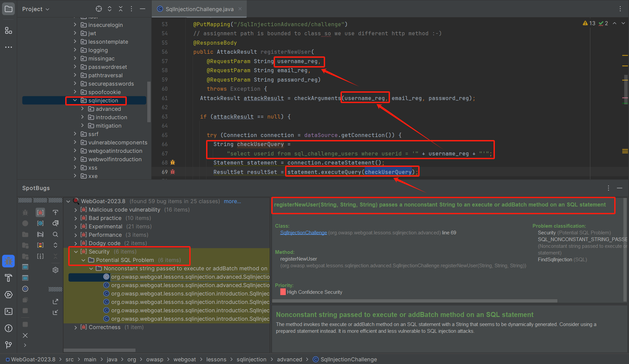
Task: Expand the Correctness bug category
Action: click(76, 327)
